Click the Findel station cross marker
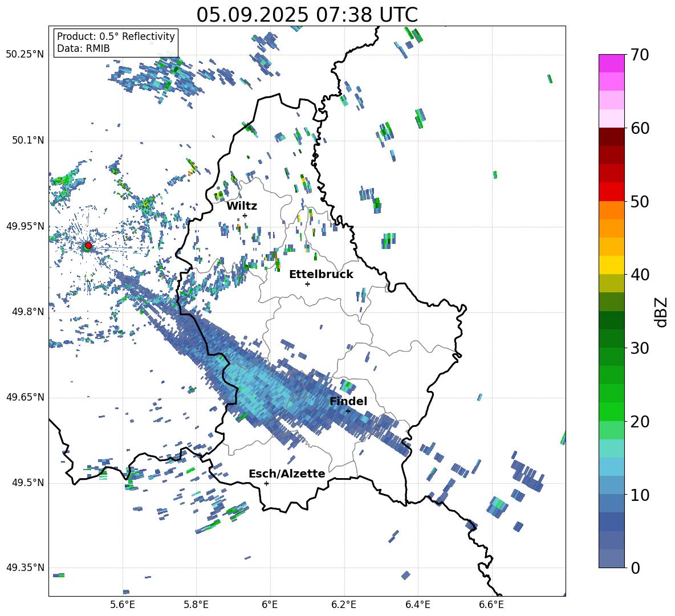 pos(348,411)
